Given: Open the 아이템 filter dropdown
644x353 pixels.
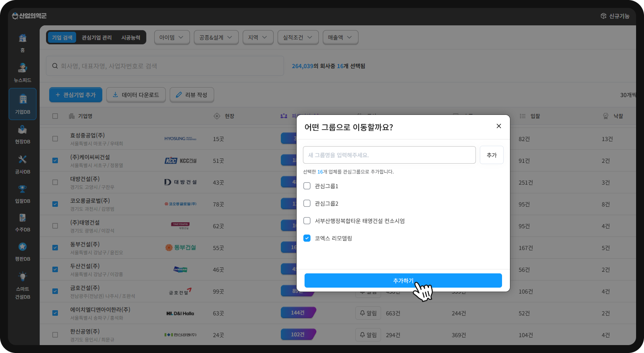Looking at the screenshot, I should point(172,37).
